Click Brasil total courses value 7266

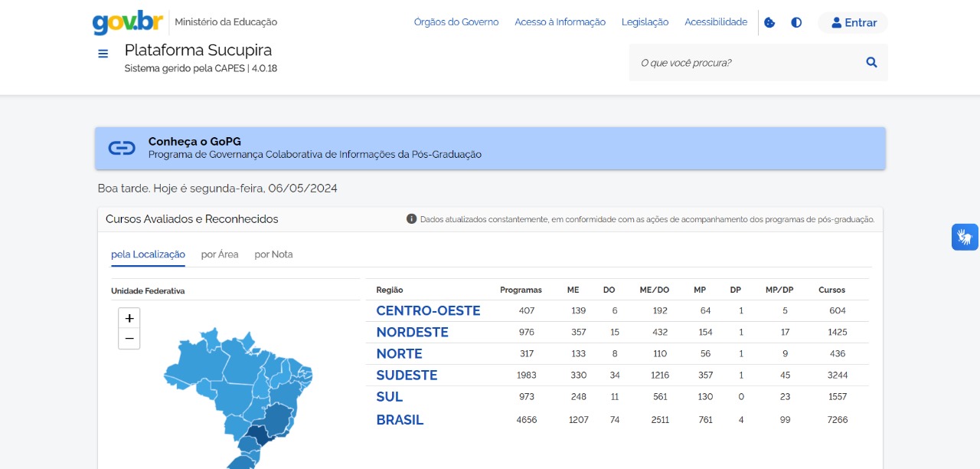coord(837,419)
